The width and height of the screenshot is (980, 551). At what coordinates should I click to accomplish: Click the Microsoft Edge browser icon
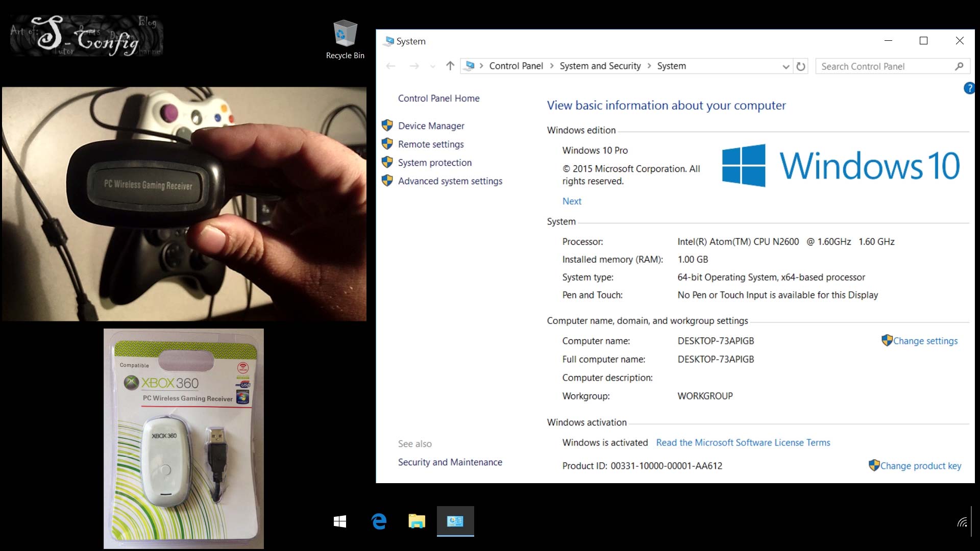pos(380,521)
